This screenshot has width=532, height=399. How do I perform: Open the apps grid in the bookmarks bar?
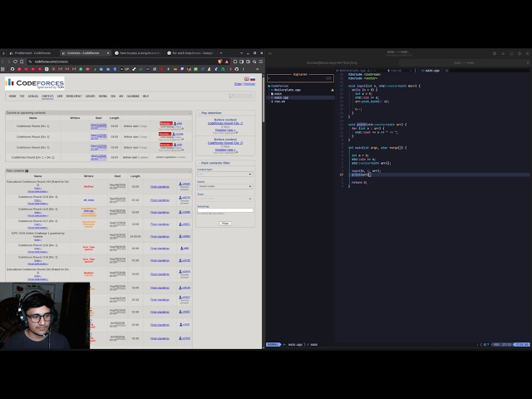point(3,69)
